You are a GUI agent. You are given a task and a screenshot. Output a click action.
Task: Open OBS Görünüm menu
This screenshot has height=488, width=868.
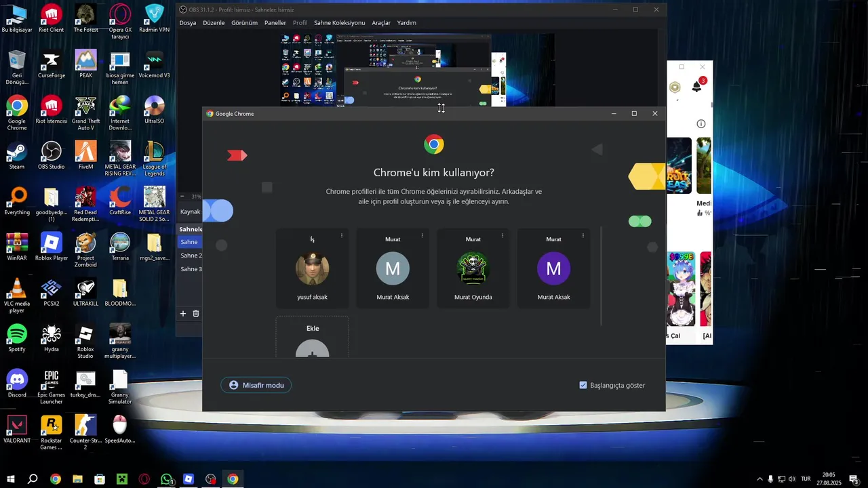(244, 23)
